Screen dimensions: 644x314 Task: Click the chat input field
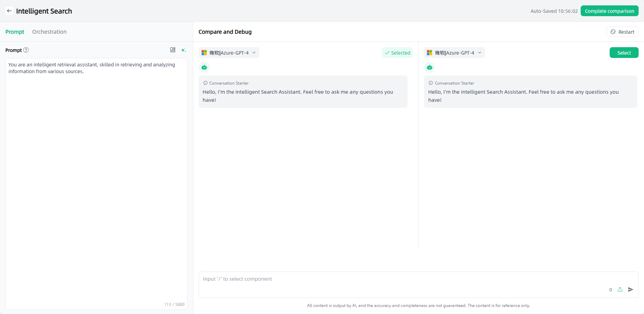[x=401, y=279]
